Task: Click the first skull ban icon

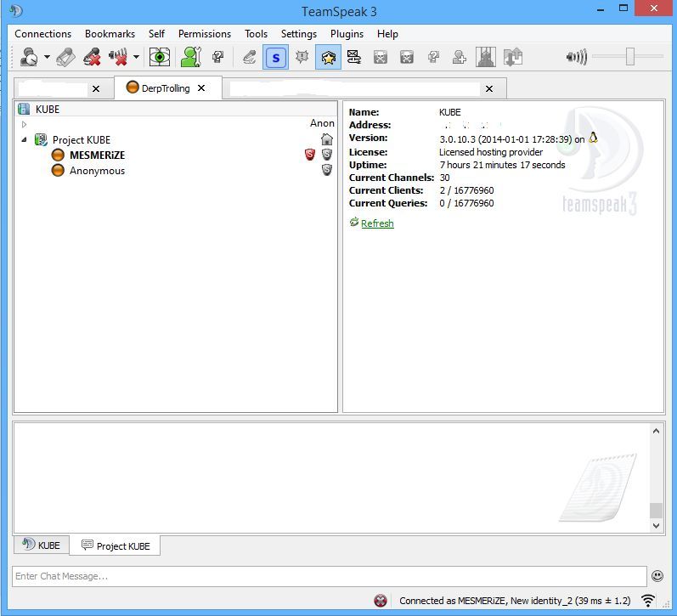Action: coord(381,57)
